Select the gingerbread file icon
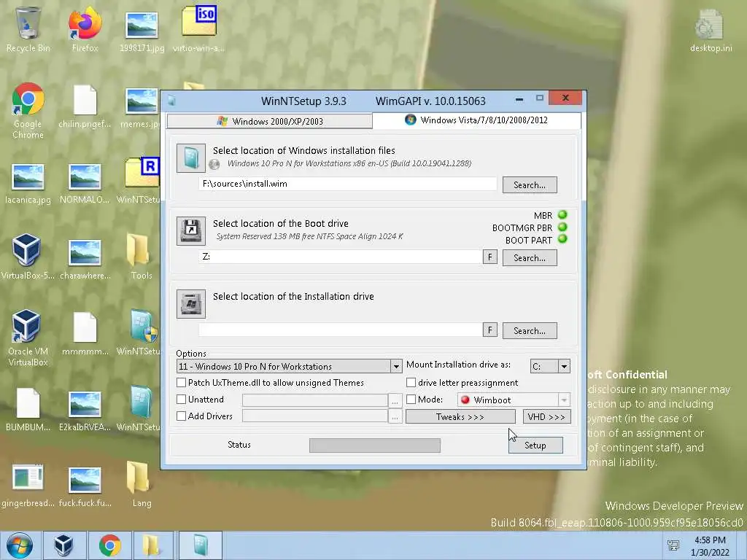Screen dimensions: 747x560 tap(28, 485)
